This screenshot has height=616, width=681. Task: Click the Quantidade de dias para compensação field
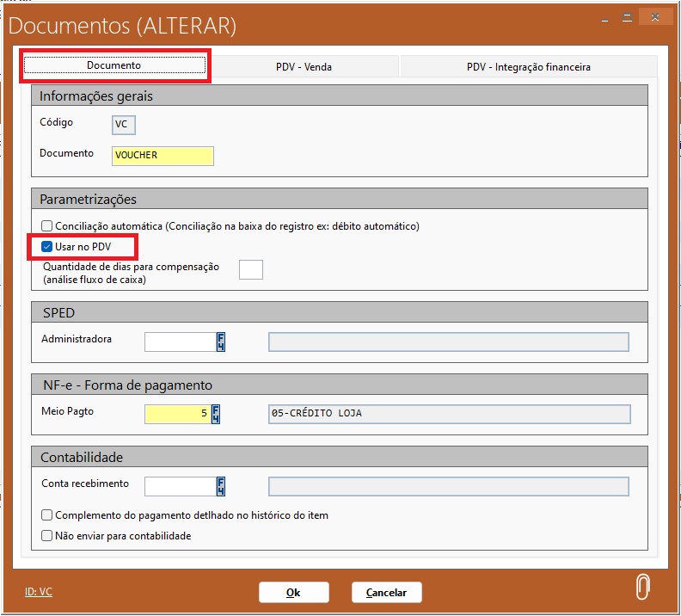pyautogui.click(x=250, y=269)
